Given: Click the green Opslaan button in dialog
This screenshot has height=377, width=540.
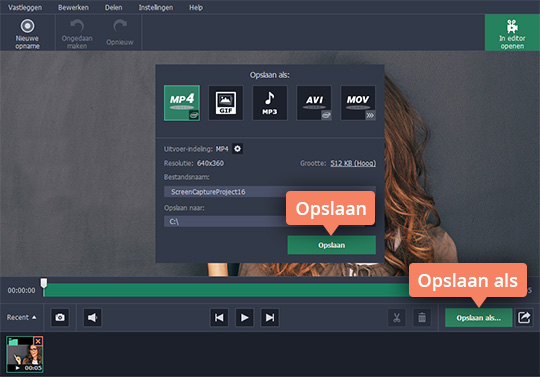Looking at the screenshot, I should point(331,245).
